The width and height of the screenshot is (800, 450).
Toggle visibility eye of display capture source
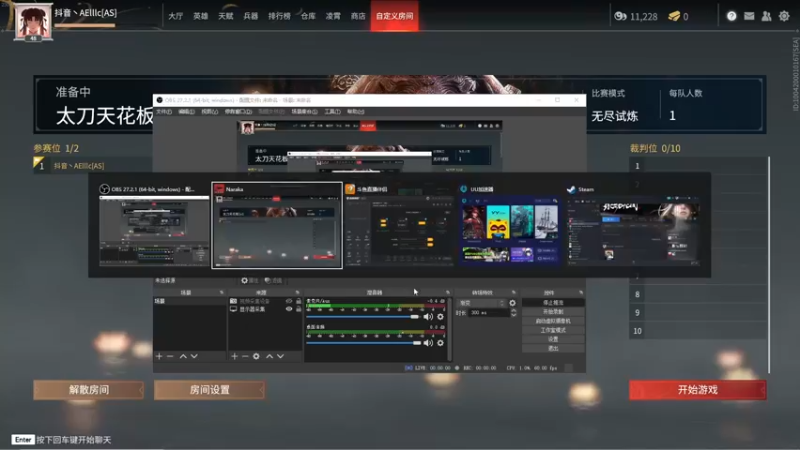pos(289,309)
